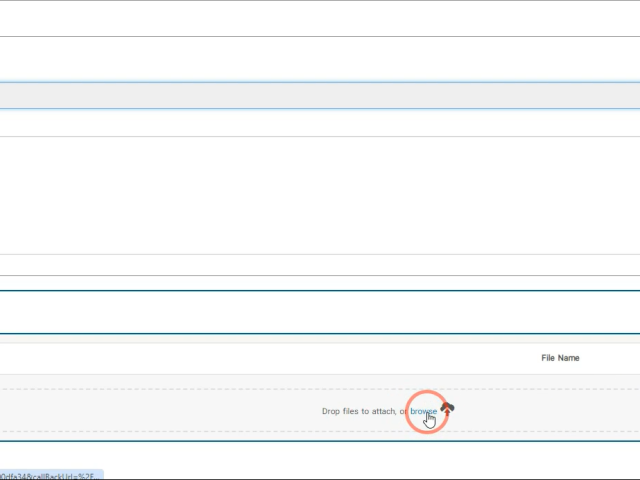The width and height of the screenshot is (640, 480).
Task: Click the header row right of File Name
Action: 612,358
